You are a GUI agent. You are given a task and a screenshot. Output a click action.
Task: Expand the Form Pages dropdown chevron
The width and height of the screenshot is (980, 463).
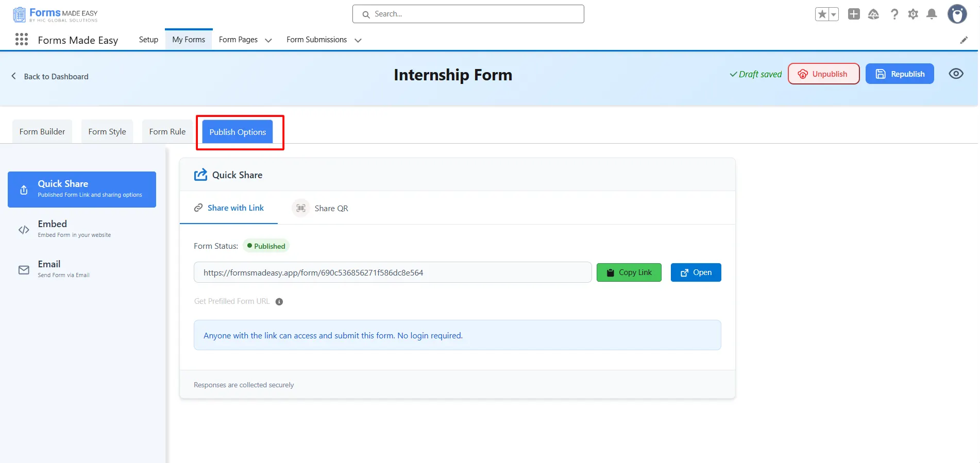pos(268,40)
